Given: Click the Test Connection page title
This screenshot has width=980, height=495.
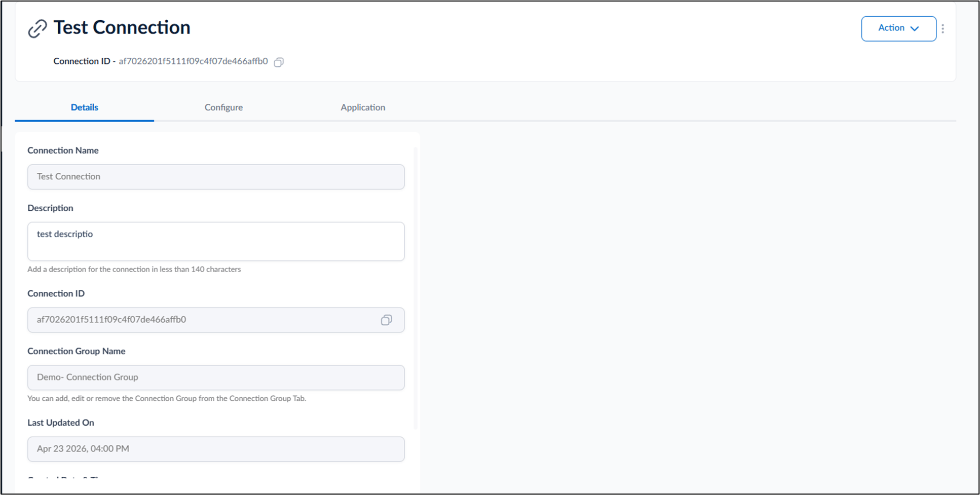Looking at the screenshot, I should (x=122, y=27).
